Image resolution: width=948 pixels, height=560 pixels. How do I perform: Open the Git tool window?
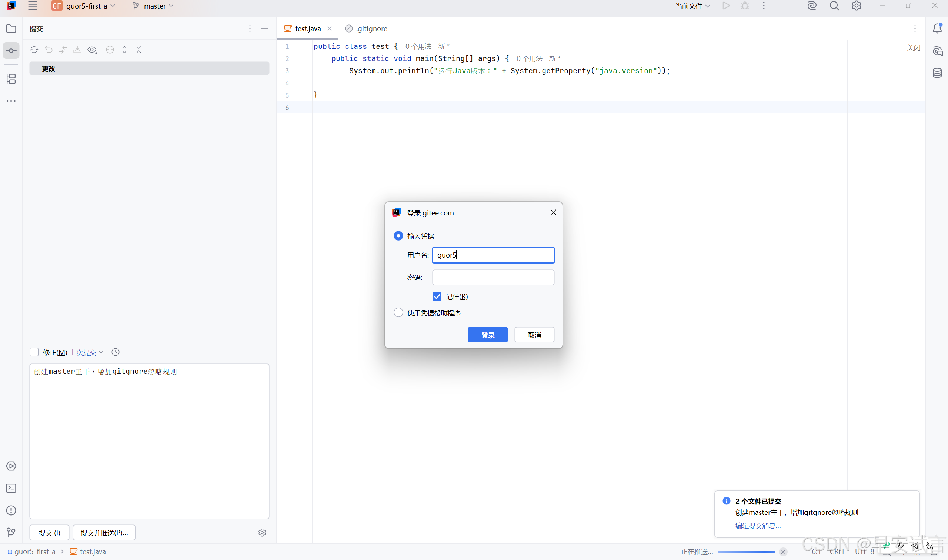[x=11, y=533]
